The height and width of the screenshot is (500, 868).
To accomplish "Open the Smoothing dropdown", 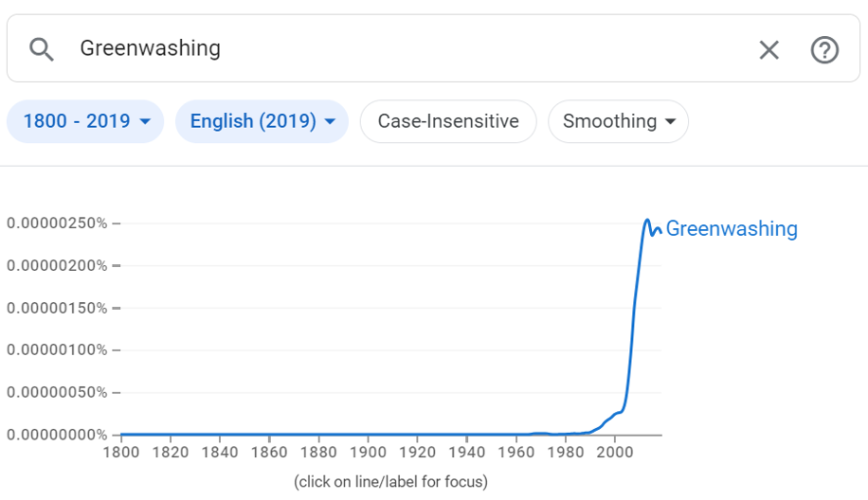I will coord(619,121).
